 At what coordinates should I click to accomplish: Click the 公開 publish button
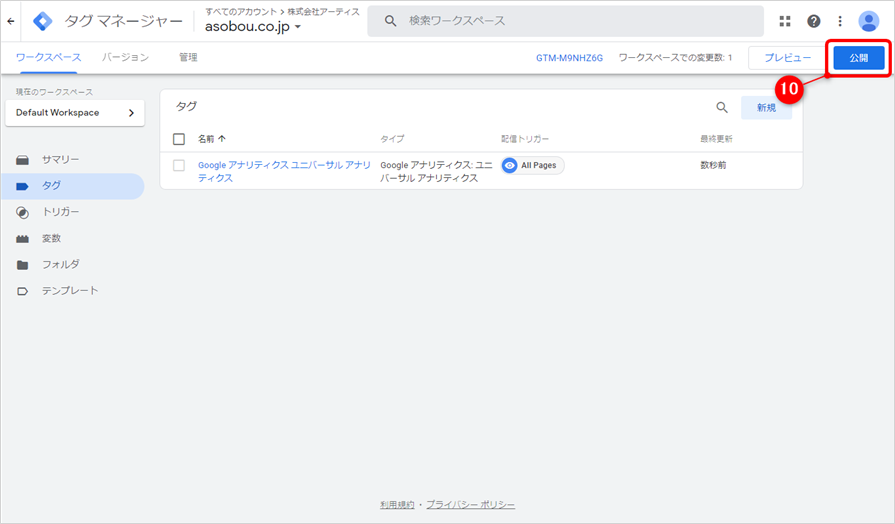pos(858,58)
